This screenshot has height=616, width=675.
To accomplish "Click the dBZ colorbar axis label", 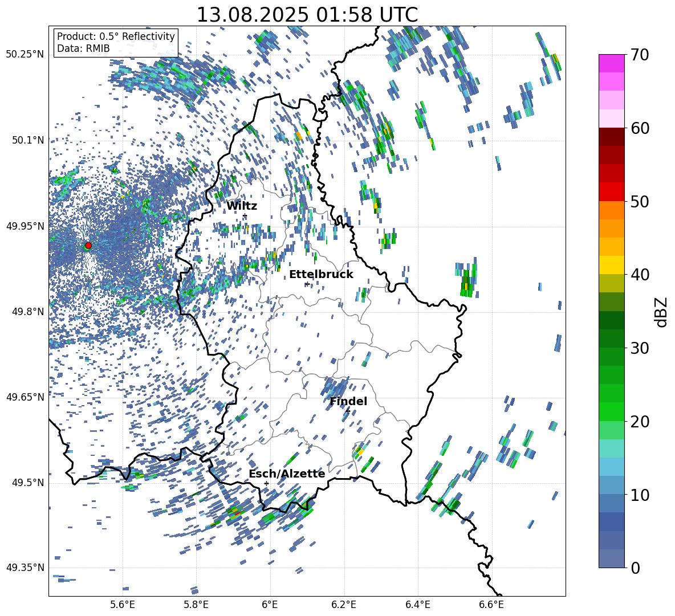I will (x=662, y=312).
